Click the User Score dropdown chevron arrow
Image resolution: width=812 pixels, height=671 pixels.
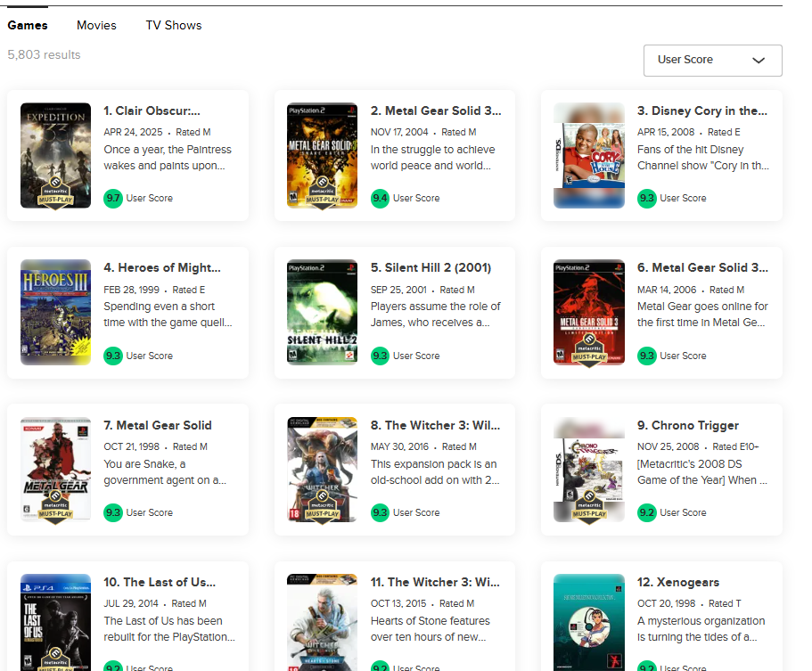(x=759, y=61)
